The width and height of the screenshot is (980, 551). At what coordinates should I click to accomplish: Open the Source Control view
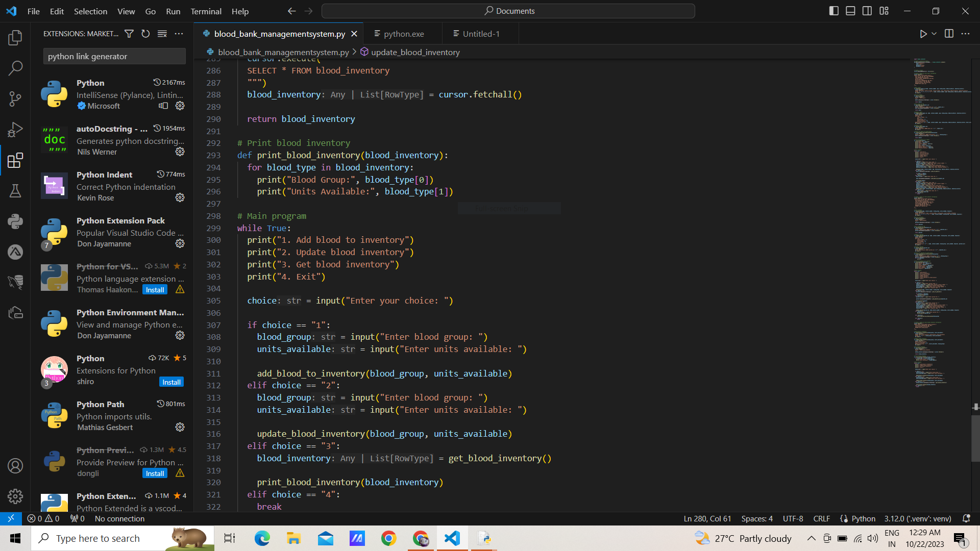(x=15, y=98)
